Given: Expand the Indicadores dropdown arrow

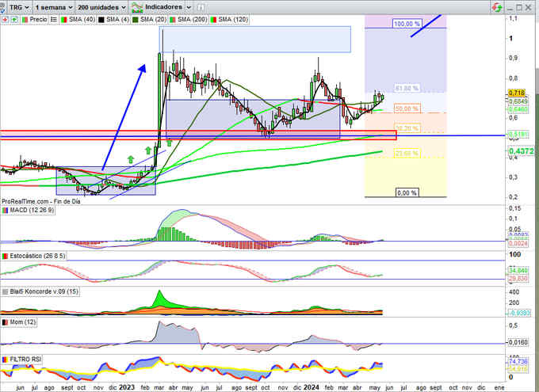Looking at the screenshot, I should tap(189, 7).
